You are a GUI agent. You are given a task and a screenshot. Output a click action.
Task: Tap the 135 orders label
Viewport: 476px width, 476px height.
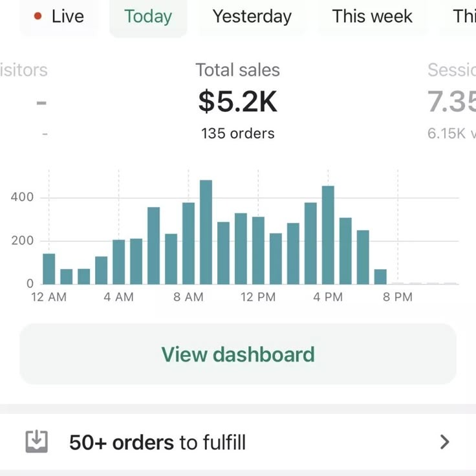point(237,134)
